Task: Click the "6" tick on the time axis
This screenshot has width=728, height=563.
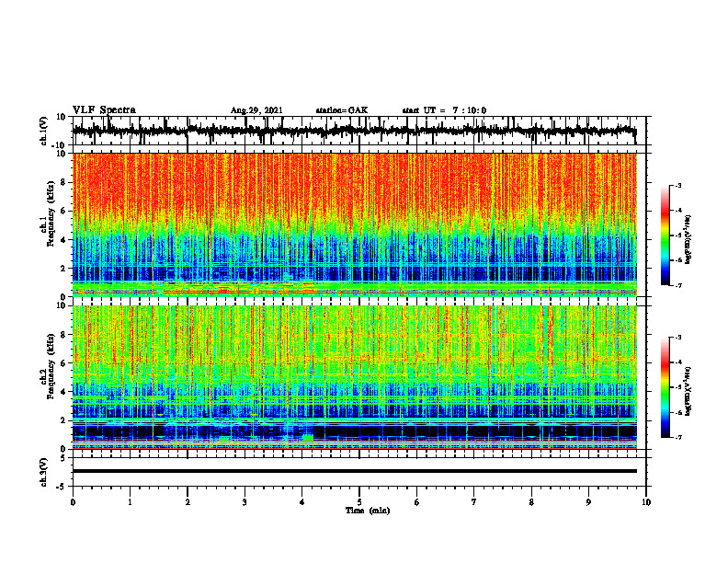Action: [417, 502]
